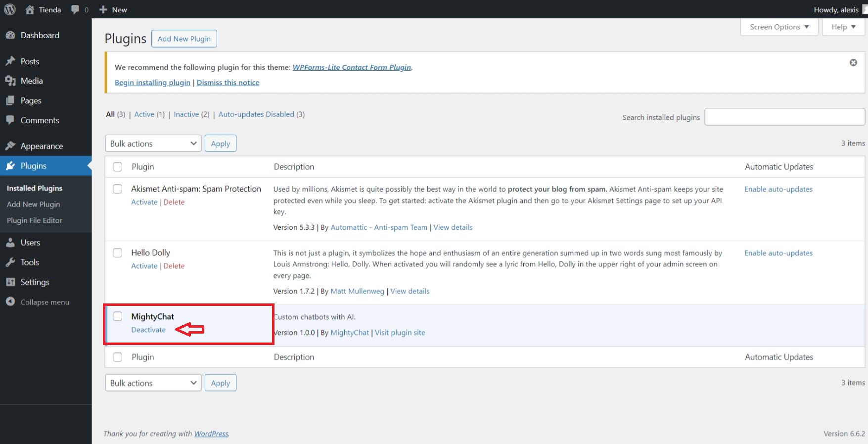Click the top Apply button
The image size is (868, 444).
click(x=221, y=144)
